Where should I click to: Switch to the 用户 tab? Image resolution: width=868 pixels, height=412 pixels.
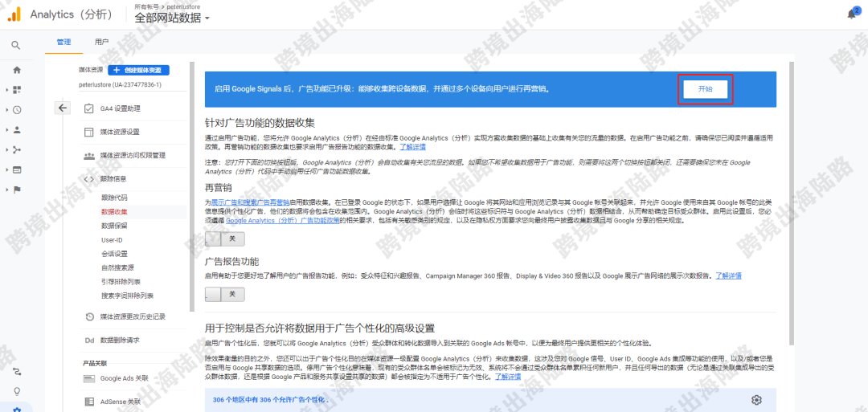tap(101, 42)
